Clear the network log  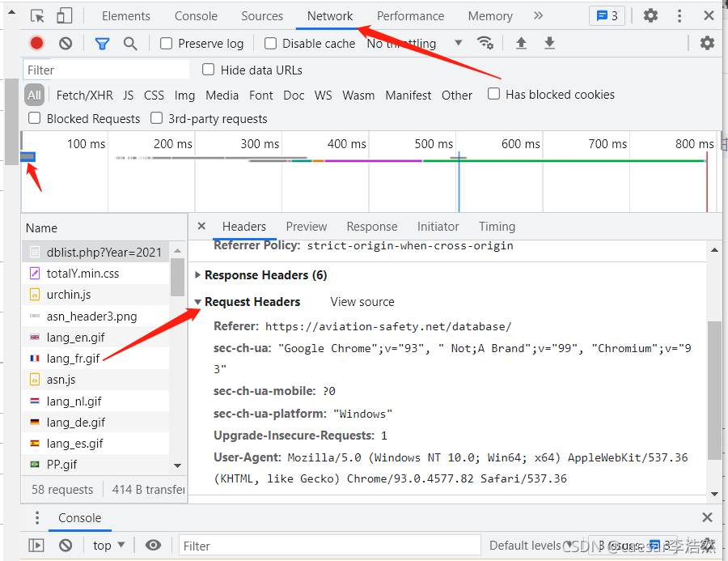point(66,44)
